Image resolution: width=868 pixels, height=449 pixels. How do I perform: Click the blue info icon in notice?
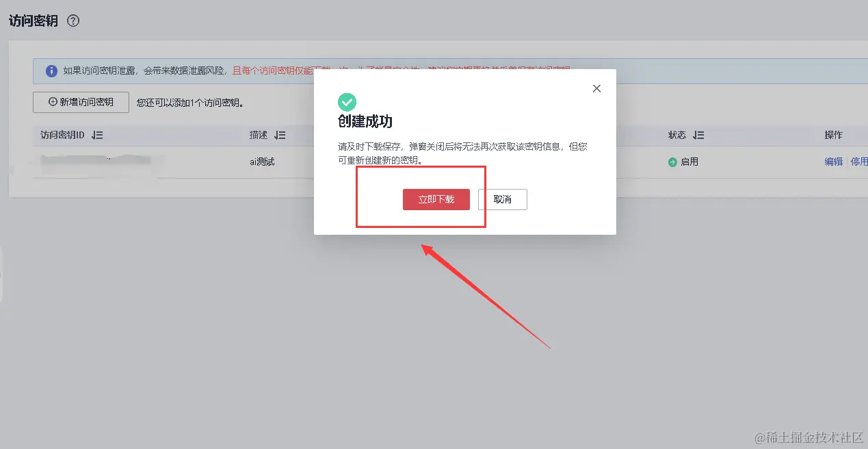(51, 70)
